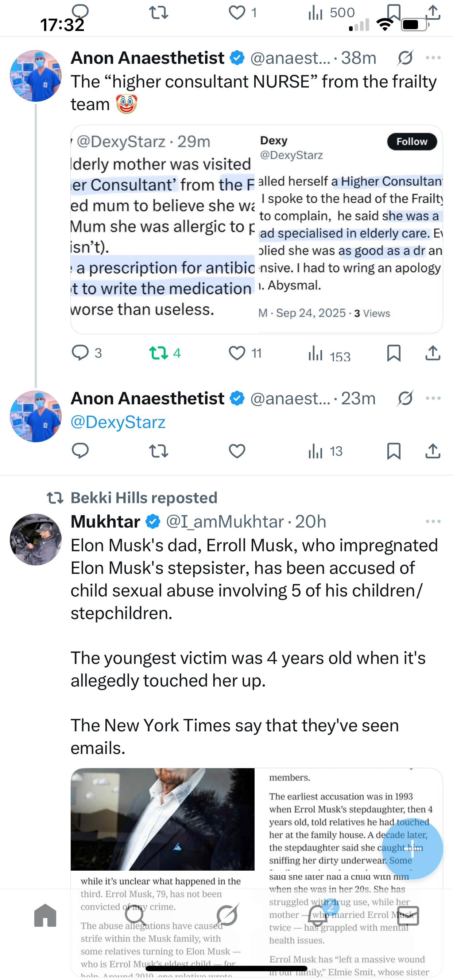
Task: Open more options for the 23m reply
Action: (433, 398)
